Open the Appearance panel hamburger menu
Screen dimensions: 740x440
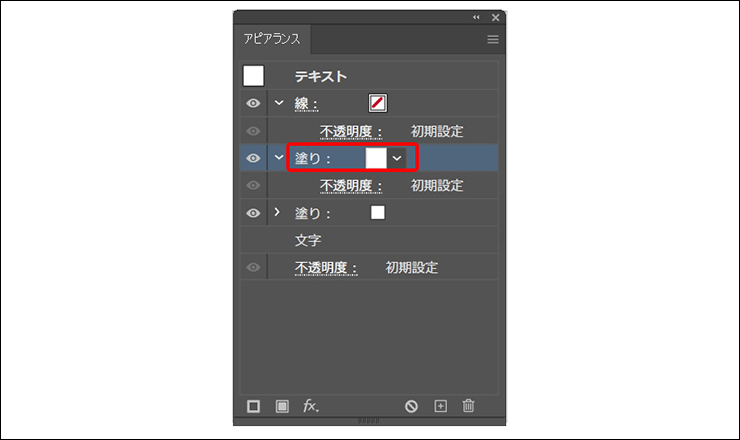point(493,39)
